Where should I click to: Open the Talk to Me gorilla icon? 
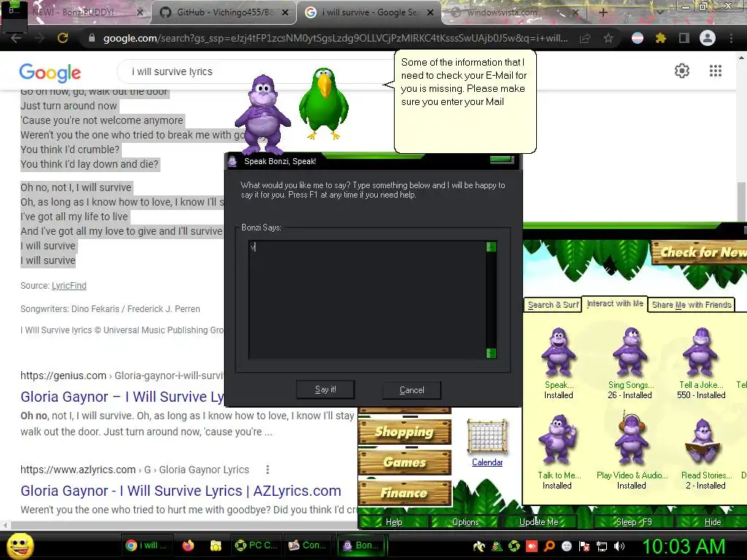point(557,440)
